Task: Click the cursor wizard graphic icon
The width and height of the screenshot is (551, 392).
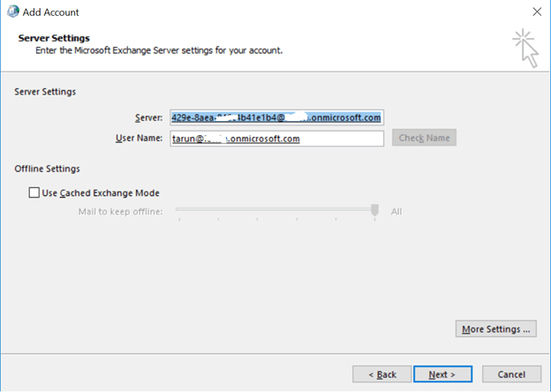Action: tap(525, 49)
